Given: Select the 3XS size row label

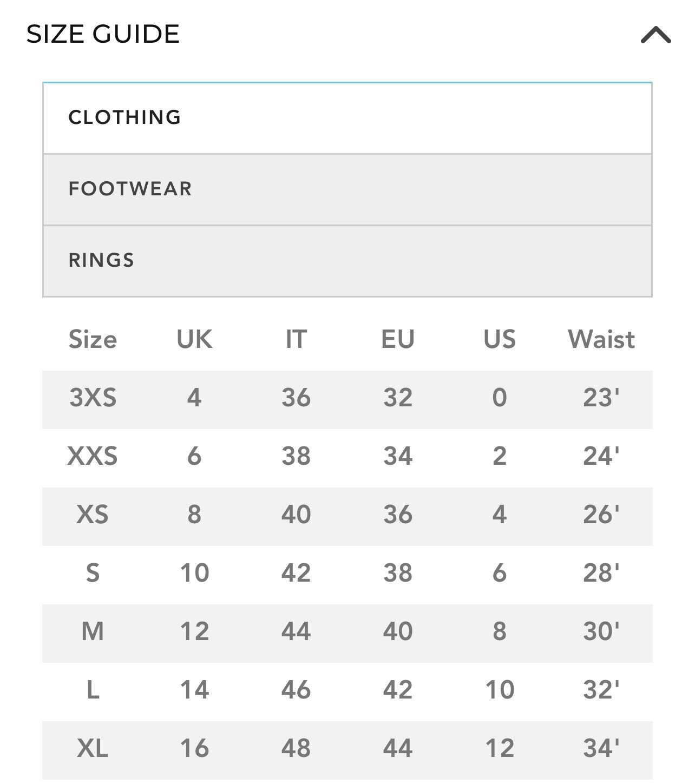Looking at the screenshot, I should click(x=93, y=398).
